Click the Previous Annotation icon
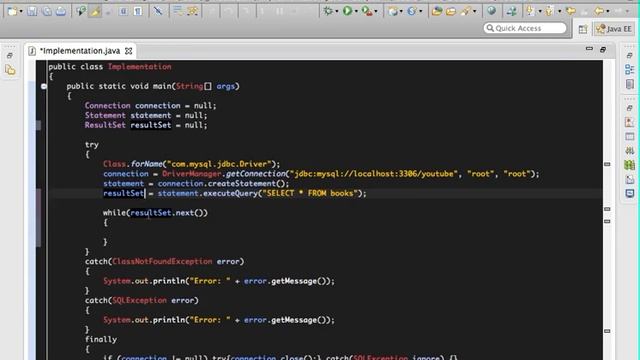 click(x=550, y=11)
